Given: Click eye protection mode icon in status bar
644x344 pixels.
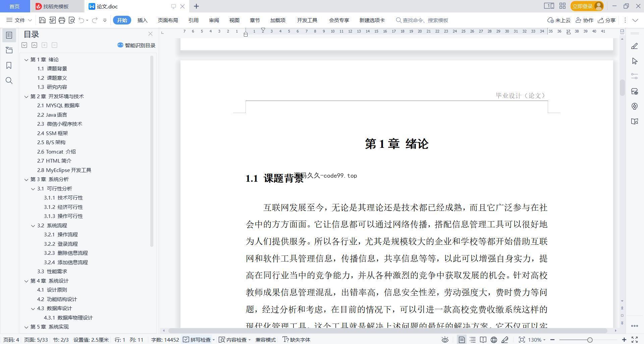Looking at the screenshot, I should tap(445, 340).
